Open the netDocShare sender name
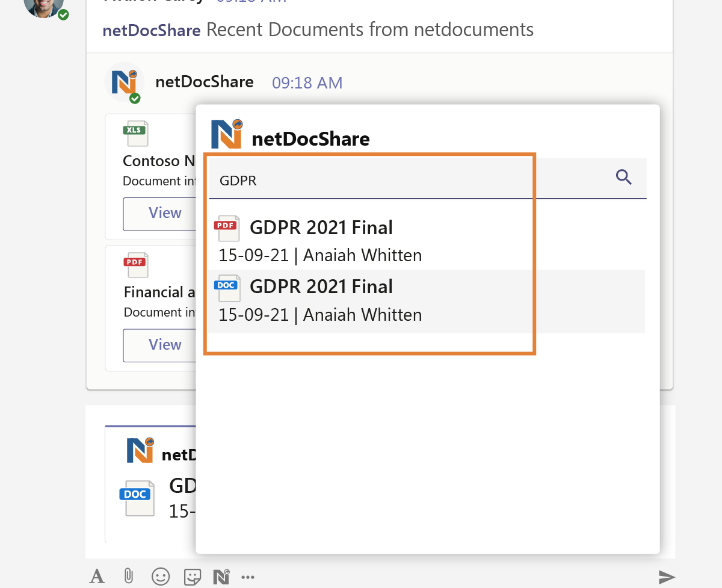This screenshot has width=722, height=588. click(205, 82)
